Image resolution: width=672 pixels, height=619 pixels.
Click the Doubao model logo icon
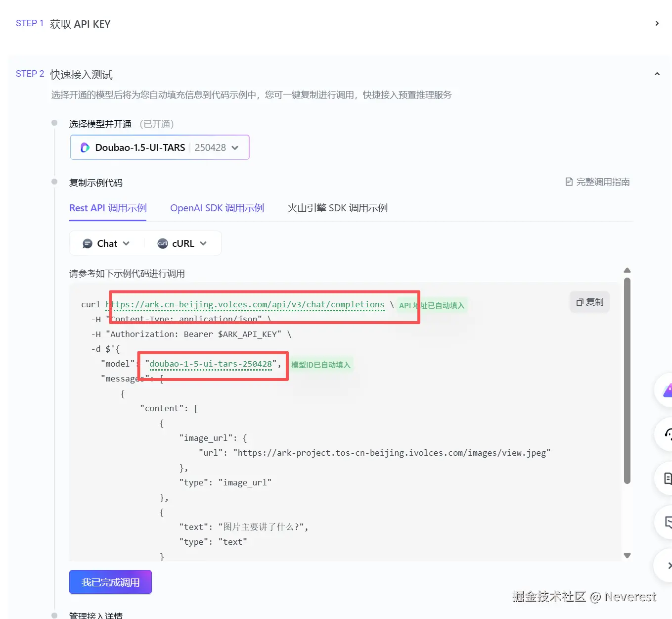tap(85, 147)
